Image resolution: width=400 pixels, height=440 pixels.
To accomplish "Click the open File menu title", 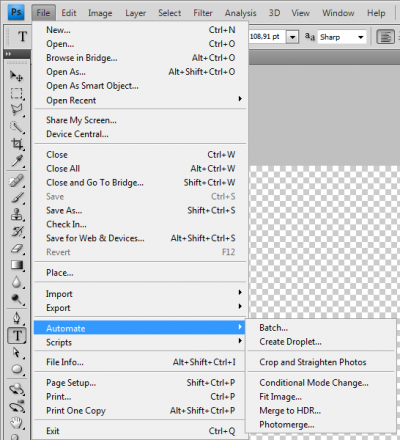I will coord(43,13).
